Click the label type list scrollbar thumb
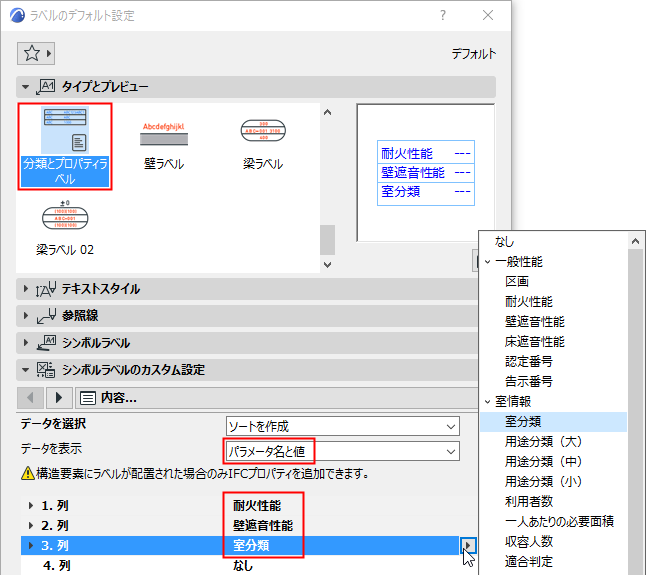Viewport: 646px width, 575px height. point(328,240)
